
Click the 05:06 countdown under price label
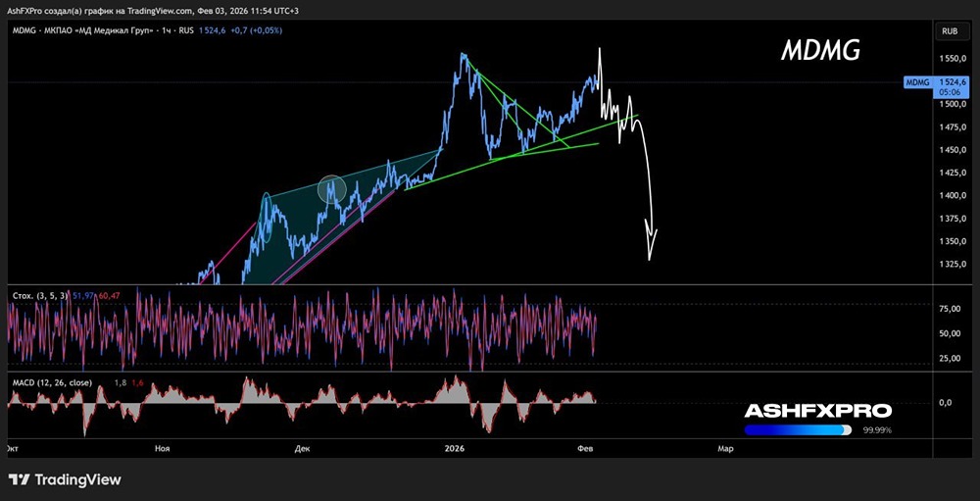click(x=950, y=91)
